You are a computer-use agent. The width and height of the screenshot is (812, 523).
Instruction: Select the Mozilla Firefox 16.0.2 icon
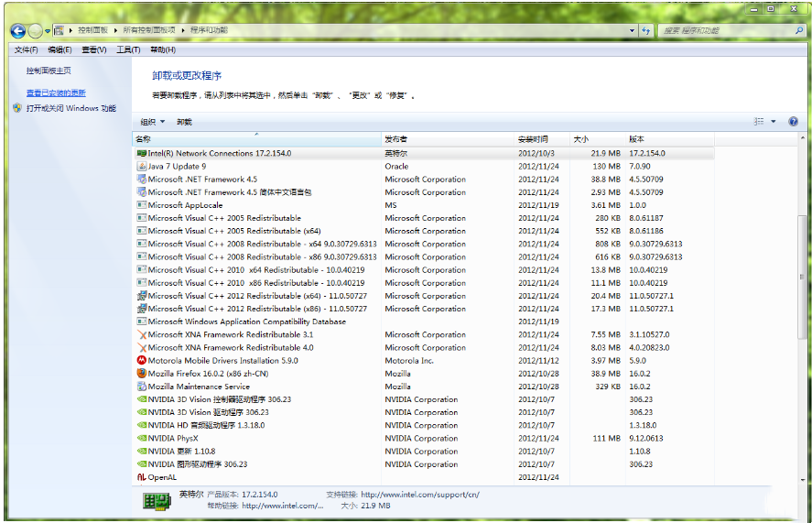(x=142, y=374)
